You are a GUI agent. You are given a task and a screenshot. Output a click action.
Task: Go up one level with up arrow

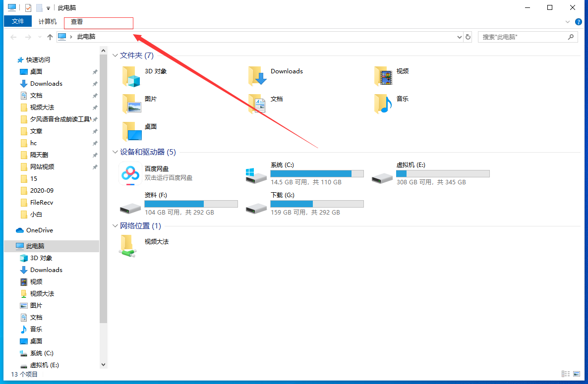(50, 37)
